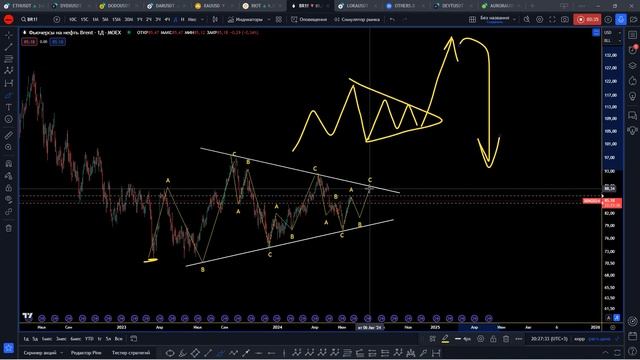Image resolution: width=640 pixels, height=360 pixels.
Task: Select the YTD date range
Action: (x=89, y=339)
